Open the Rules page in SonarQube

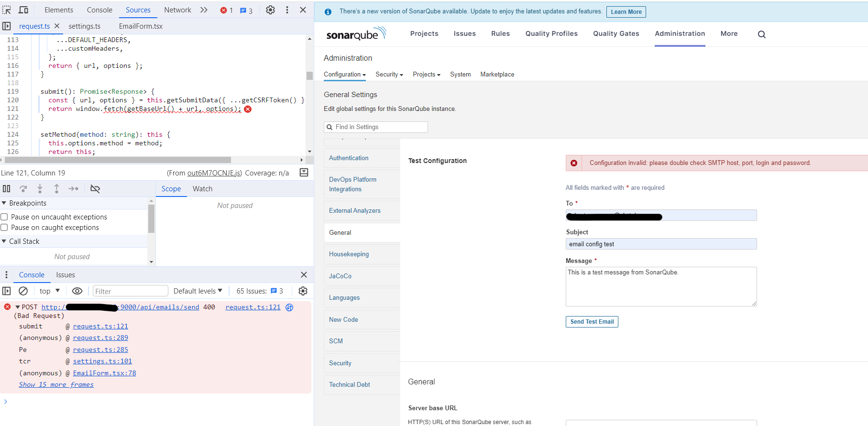(500, 33)
